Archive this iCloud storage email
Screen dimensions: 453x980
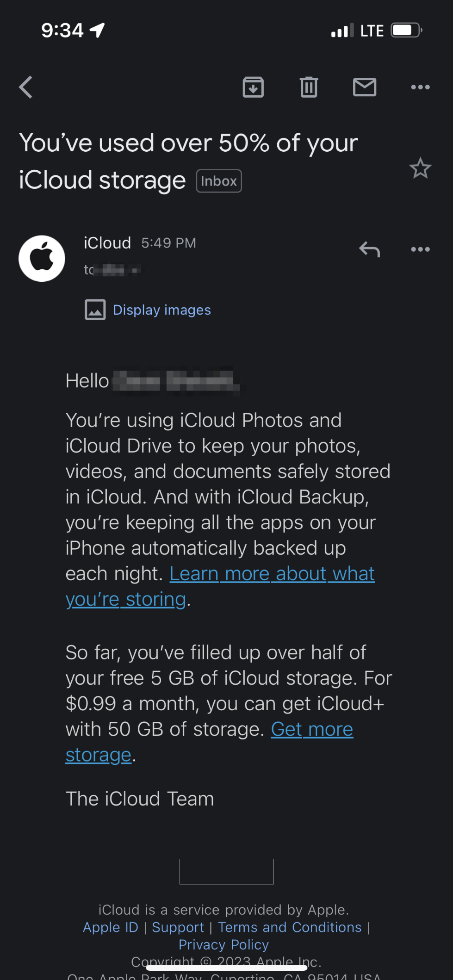pos(253,87)
